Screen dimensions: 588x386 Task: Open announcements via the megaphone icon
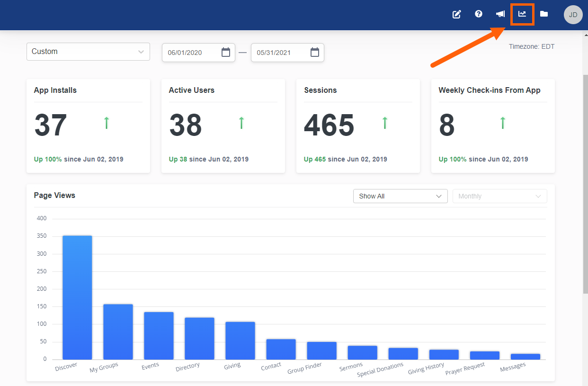point(500,14)
